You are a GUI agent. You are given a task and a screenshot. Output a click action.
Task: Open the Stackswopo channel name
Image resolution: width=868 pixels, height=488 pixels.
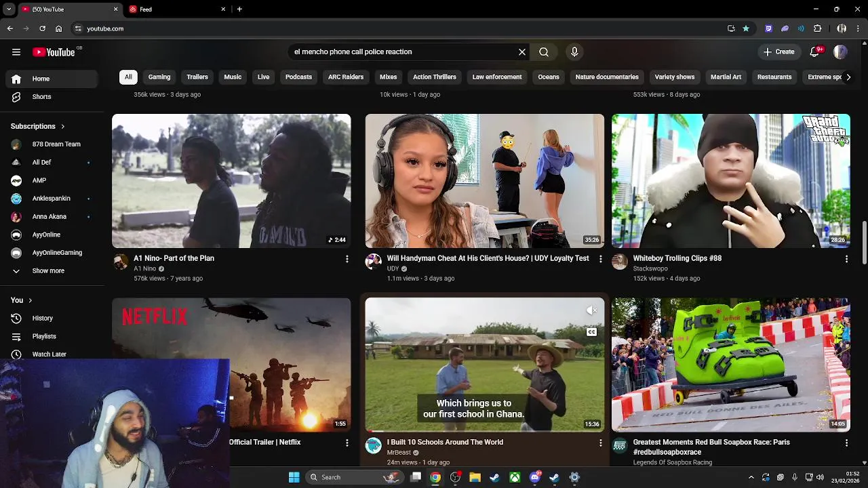(650, 268)
